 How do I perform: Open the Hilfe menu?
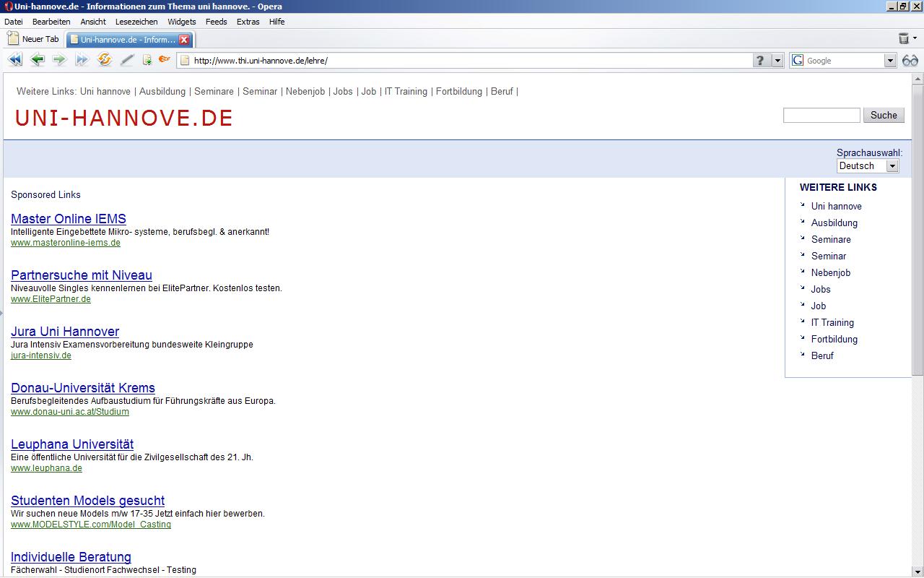click(277, 22)
